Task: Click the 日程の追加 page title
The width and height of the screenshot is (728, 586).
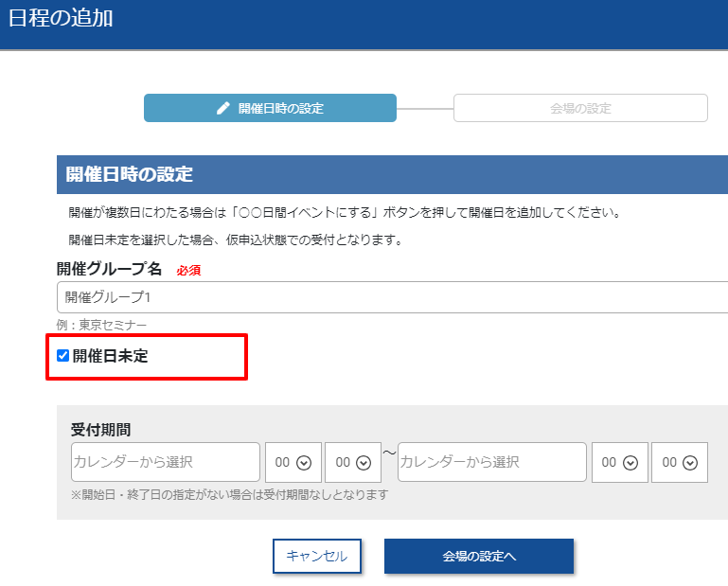Action: point(61,18)
